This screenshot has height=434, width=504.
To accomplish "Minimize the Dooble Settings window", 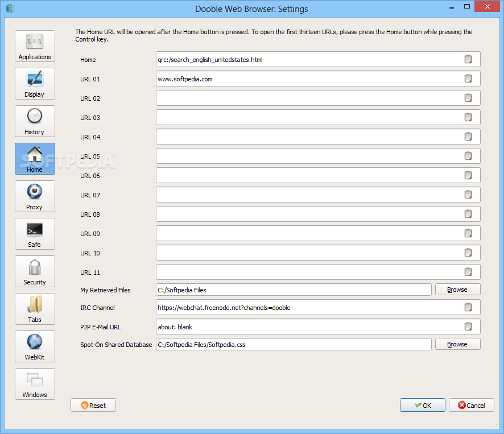I will (x=452, y=7).
